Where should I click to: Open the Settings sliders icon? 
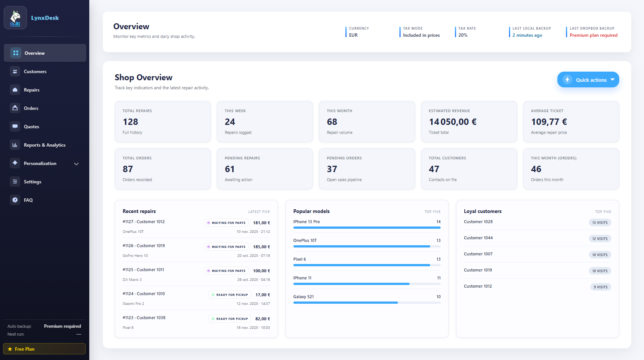point(15,181)
